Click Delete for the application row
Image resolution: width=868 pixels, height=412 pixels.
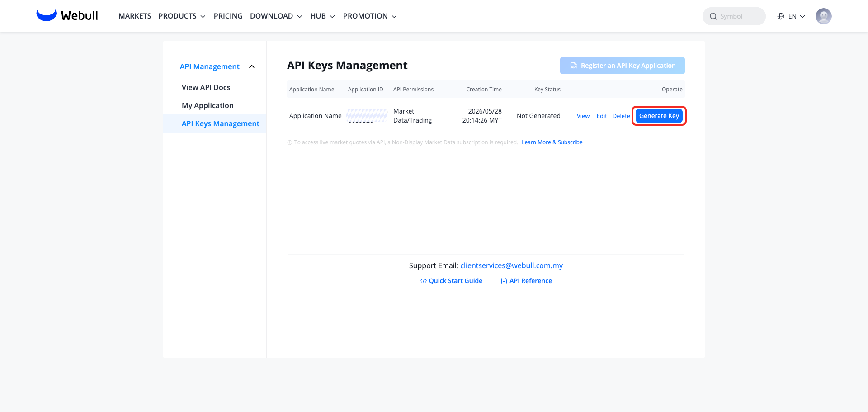(x=621, y=116)
